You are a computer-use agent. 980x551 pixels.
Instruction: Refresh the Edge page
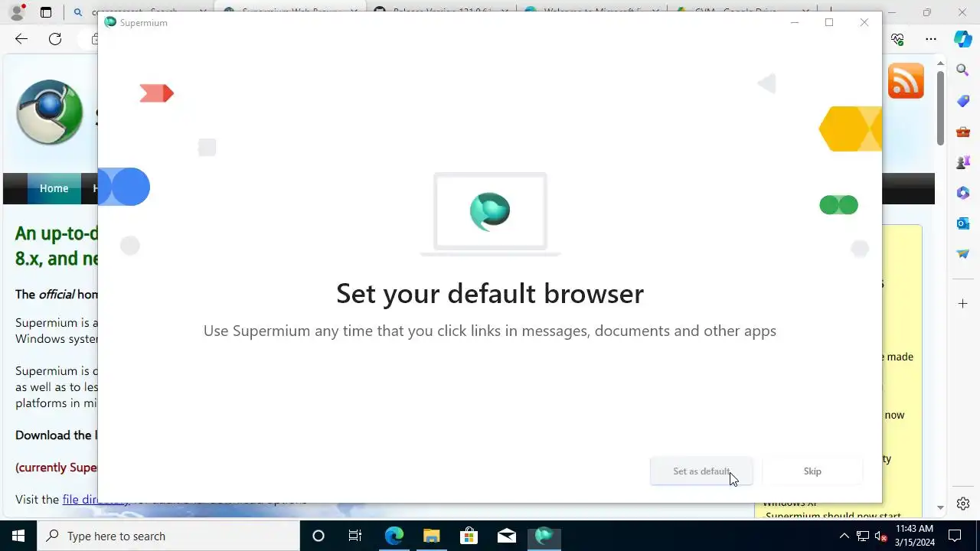click(55, 39)
